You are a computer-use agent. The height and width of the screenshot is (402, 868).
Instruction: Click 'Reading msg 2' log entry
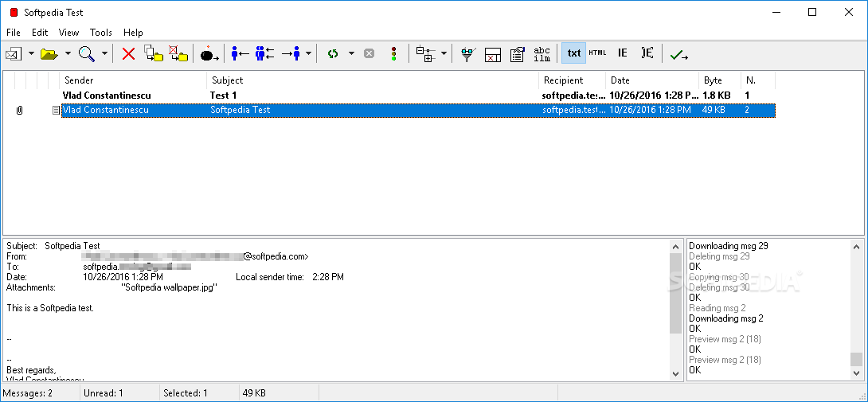(717, 308)
